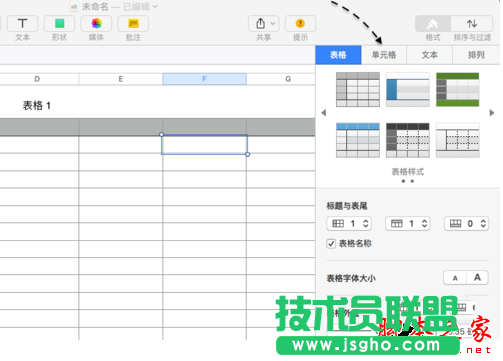Click the 表格字体大小 label
Image resolution: width=503 pixels, height=361 pixels.
[351, 278]
